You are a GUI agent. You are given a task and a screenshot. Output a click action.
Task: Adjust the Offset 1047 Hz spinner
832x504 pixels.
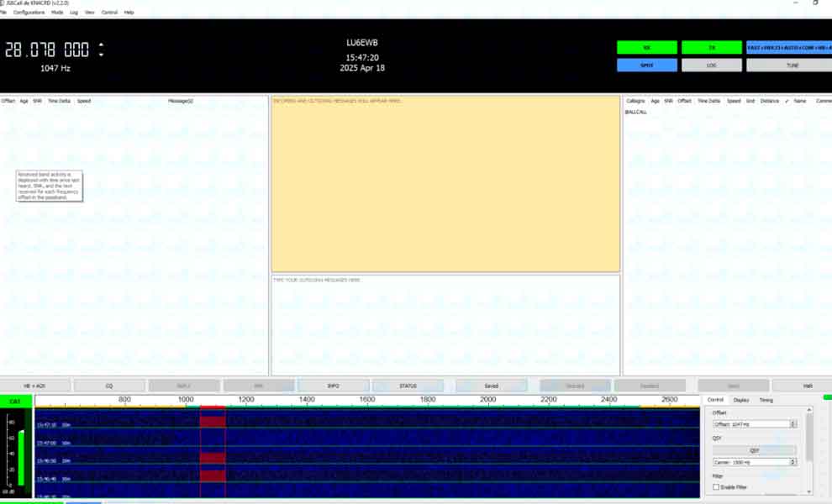tap(793, 424)
